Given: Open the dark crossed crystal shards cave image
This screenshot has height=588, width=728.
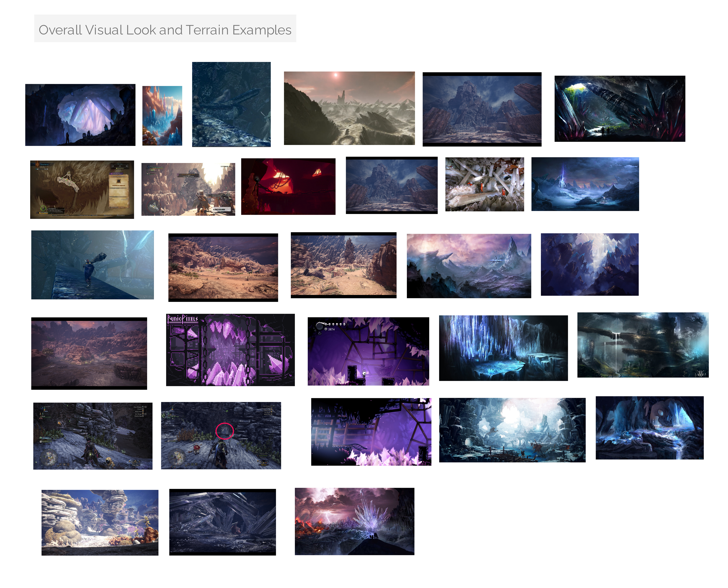Looking at the screenshot, I should tap(222, 522).
